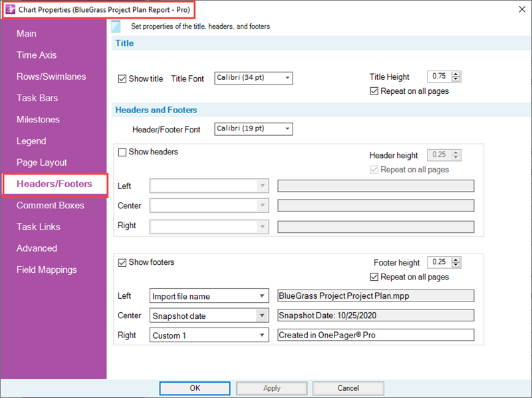Click the Header height value field
Screen dimensions: 532x398
pos(440,155)
